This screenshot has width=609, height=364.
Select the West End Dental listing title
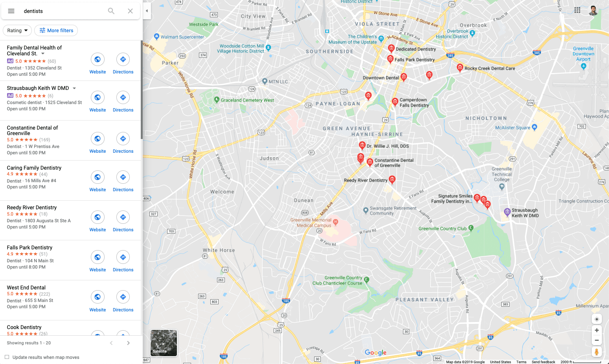[x=26, y=287]
